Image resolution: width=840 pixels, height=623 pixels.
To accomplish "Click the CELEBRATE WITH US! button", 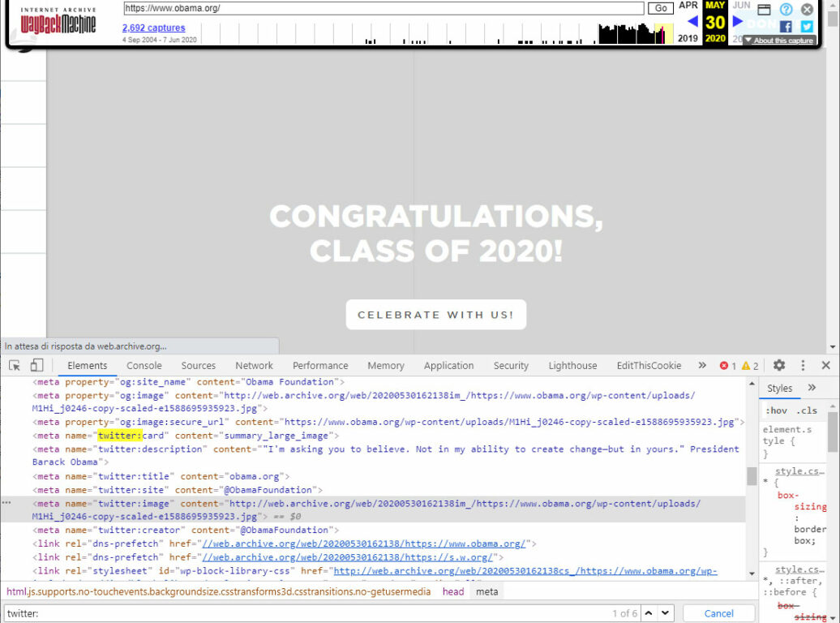I will pos(436,315).
